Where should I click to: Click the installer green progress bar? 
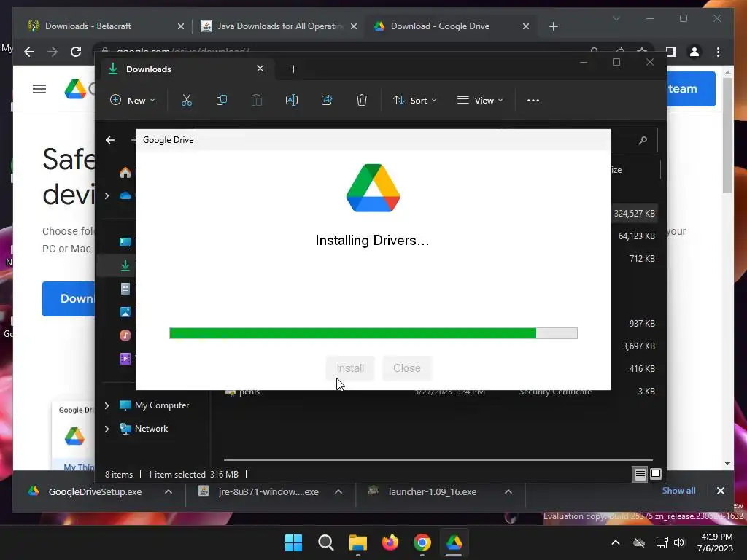[x=373, y=333]
